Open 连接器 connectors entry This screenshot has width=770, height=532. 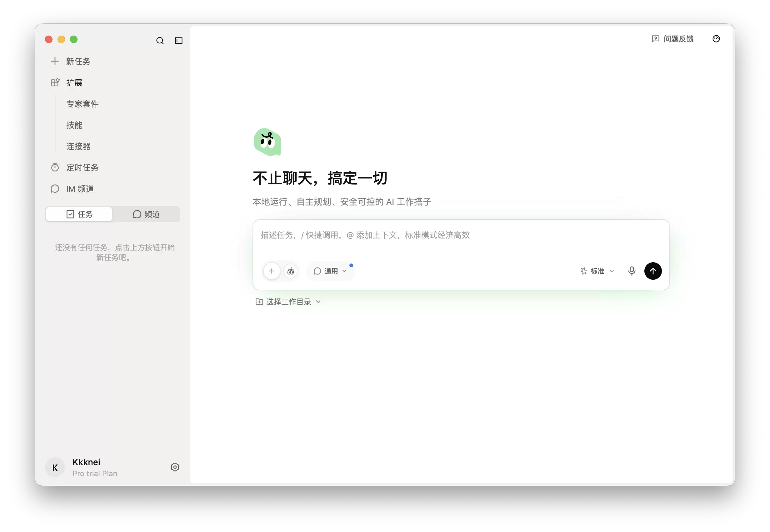78,146
